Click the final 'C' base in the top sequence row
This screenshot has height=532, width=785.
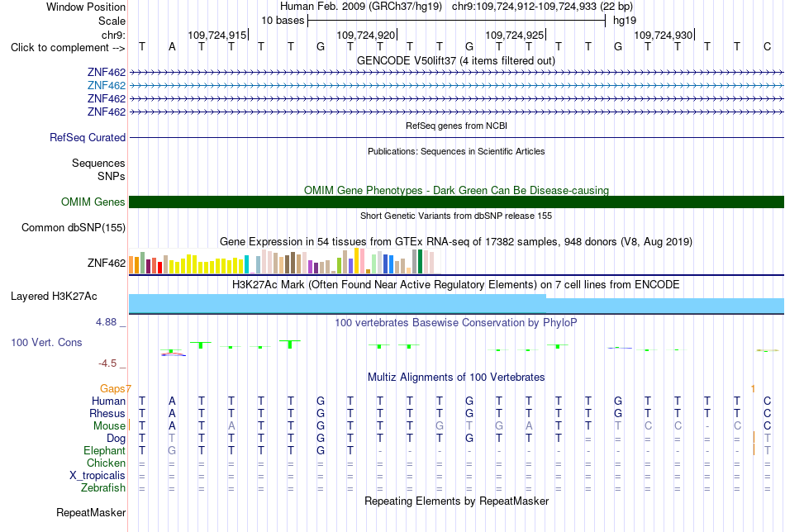point(767,47)
